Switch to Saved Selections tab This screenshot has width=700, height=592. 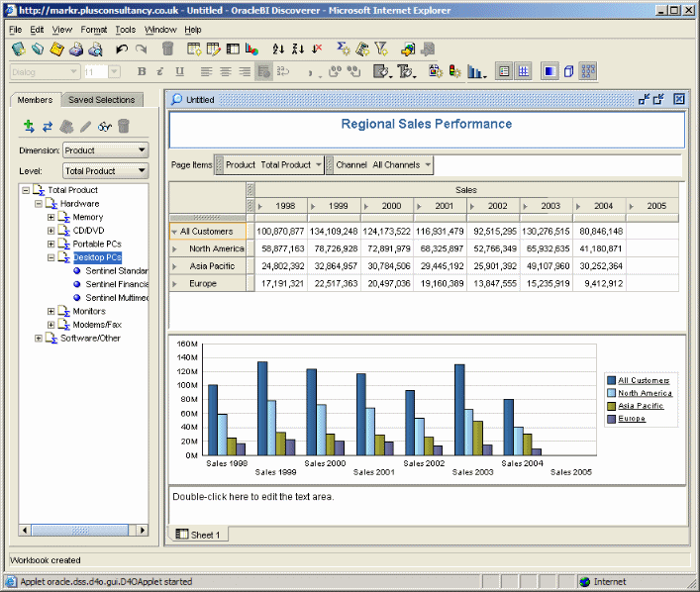click(101, 100)
